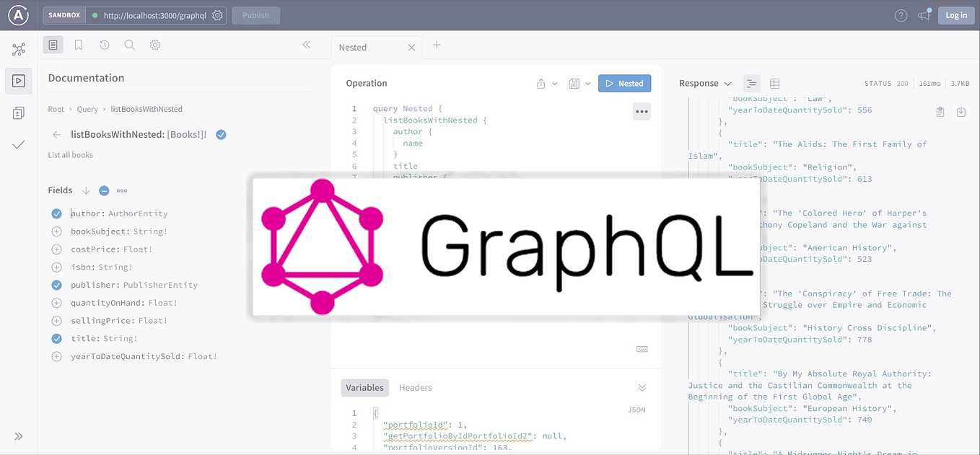
Task: Copy the response using the clipboard icon
Action: click(x=940, y=112)
